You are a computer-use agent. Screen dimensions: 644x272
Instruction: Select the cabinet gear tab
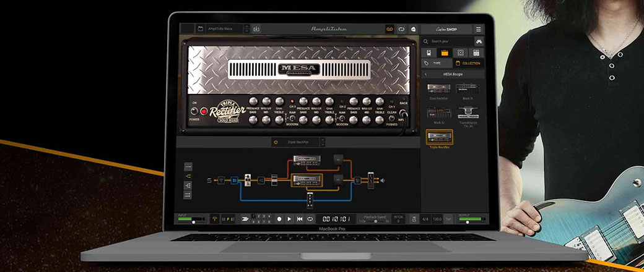pyautogui.click(x=461, y=53)
